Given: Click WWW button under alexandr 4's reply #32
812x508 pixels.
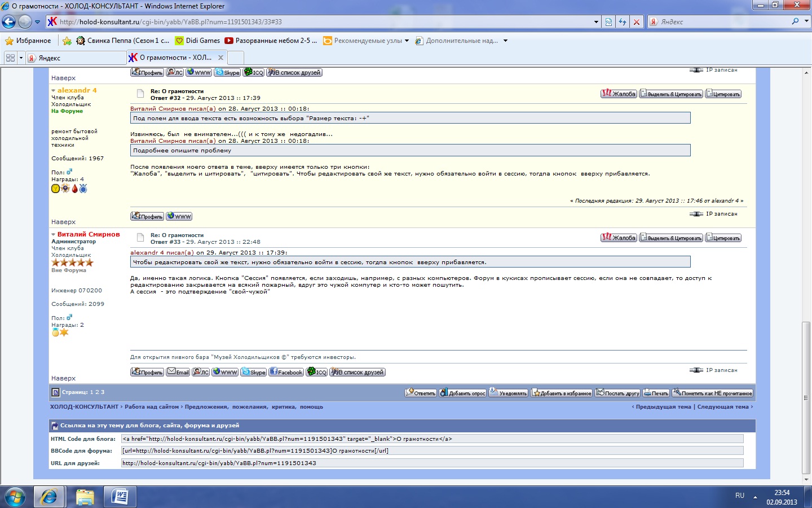Looking at the screenshot, I should (x=179, y=216).
